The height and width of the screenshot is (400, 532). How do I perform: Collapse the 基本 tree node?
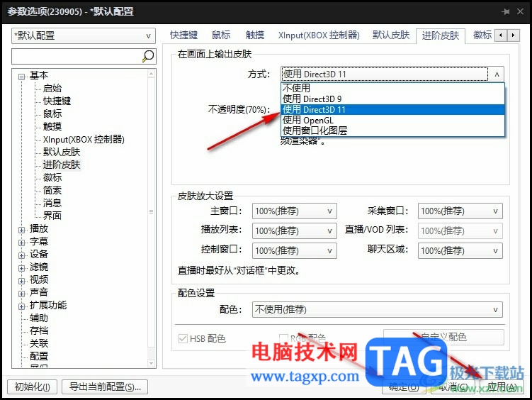(22, 77)
